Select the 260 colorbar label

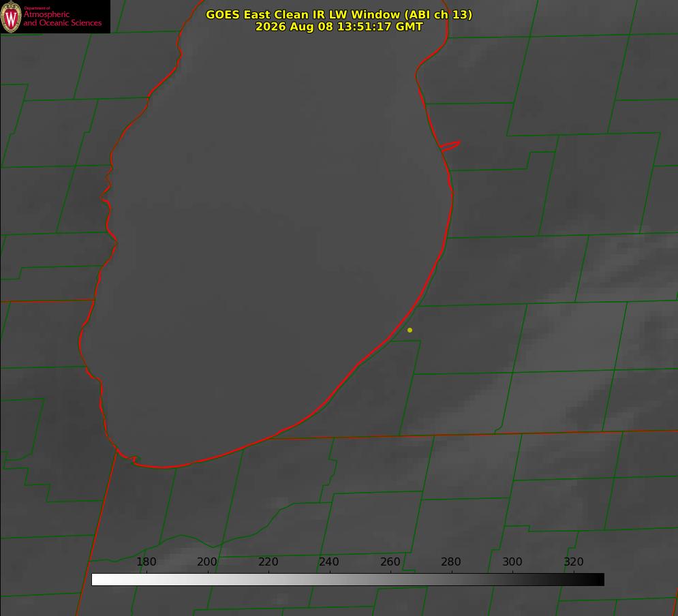[x=390, y=561]
